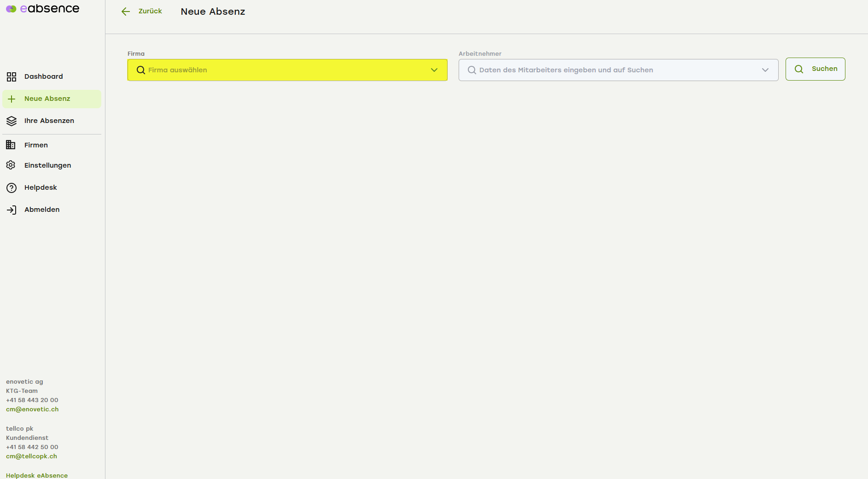Open the cm@enovetic.ch email link

point(32,409)
